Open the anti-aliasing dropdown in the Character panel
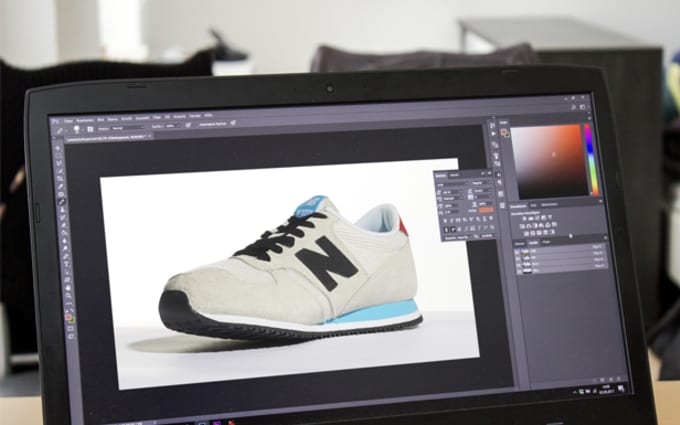 [487, 235]
